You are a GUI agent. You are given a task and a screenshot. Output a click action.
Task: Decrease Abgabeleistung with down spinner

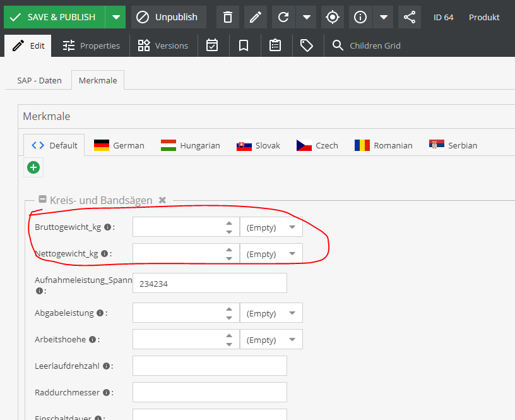tap(229, 318)
